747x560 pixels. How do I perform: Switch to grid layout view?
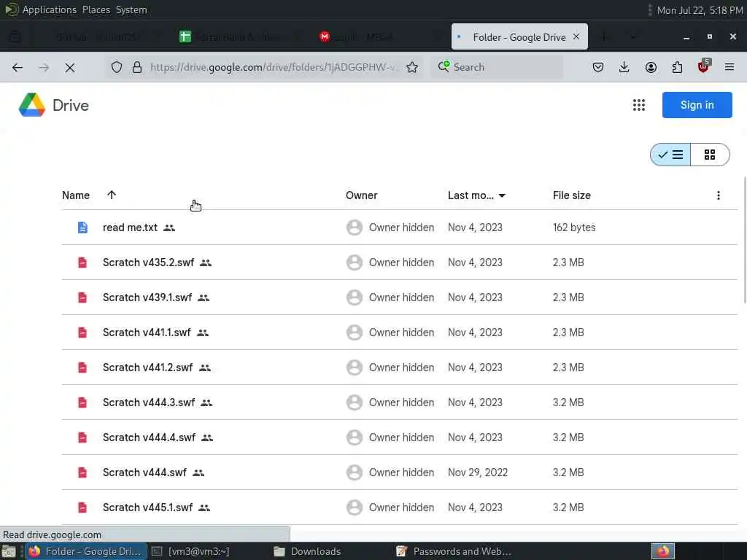click(x=709, y=155)
